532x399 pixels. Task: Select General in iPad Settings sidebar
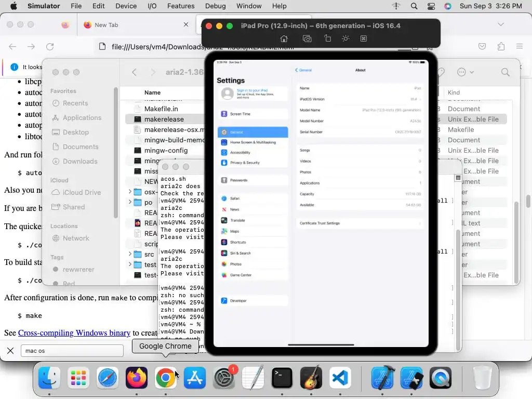(x=253, y=132)
